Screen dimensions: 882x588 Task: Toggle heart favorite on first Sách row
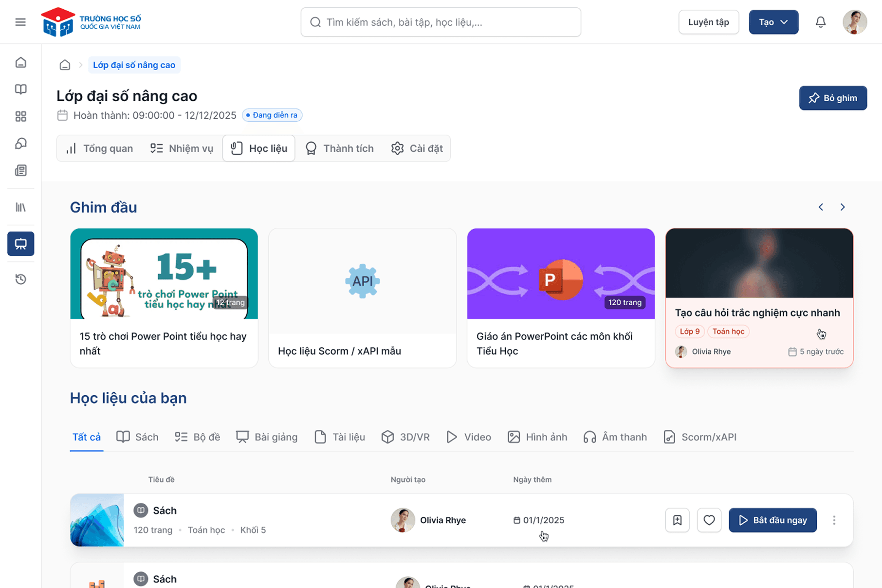coord(709,520)
